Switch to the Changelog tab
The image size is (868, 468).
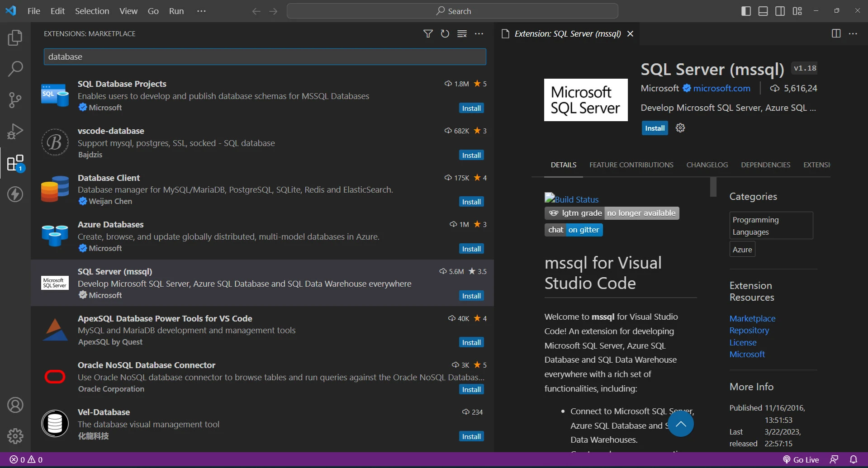(707, 165)
